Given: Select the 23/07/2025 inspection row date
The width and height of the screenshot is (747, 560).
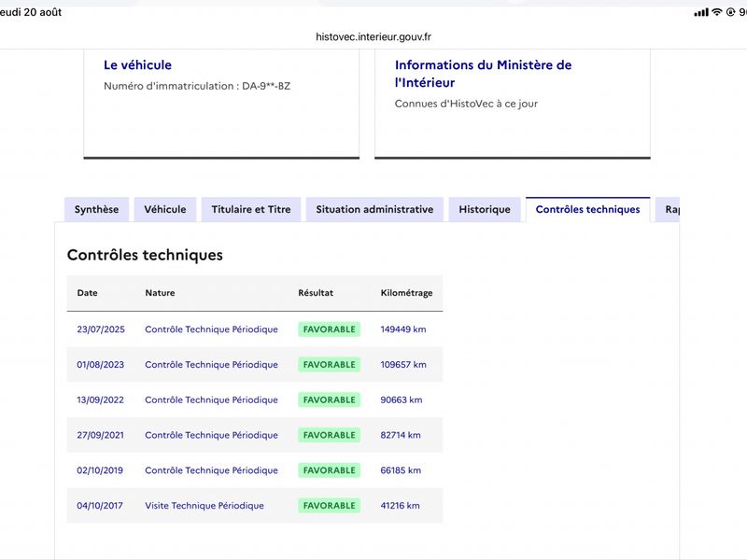Looking at the screenshot, I should point(101,329).
